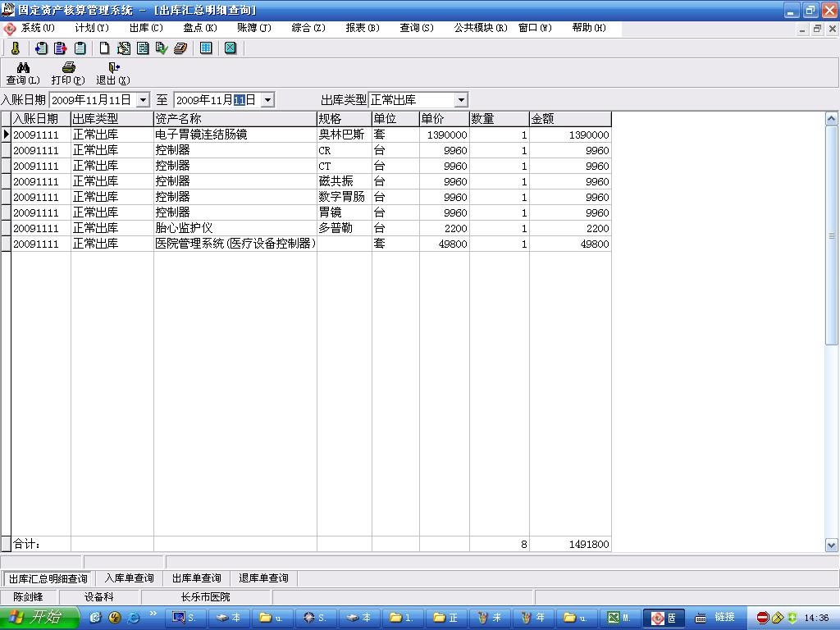Click the Internet Explorer quick launch icon

point(133,618)
